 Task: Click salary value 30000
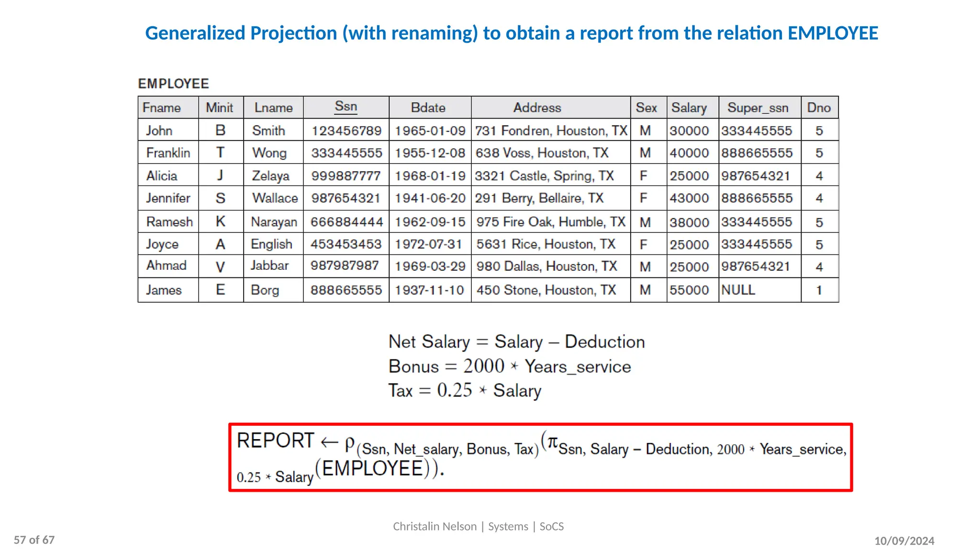pos(689,131)
